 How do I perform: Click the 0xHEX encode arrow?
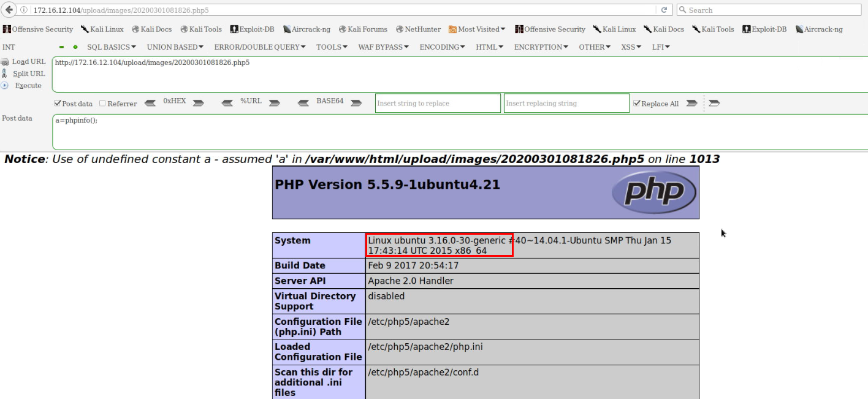point(197,103)
